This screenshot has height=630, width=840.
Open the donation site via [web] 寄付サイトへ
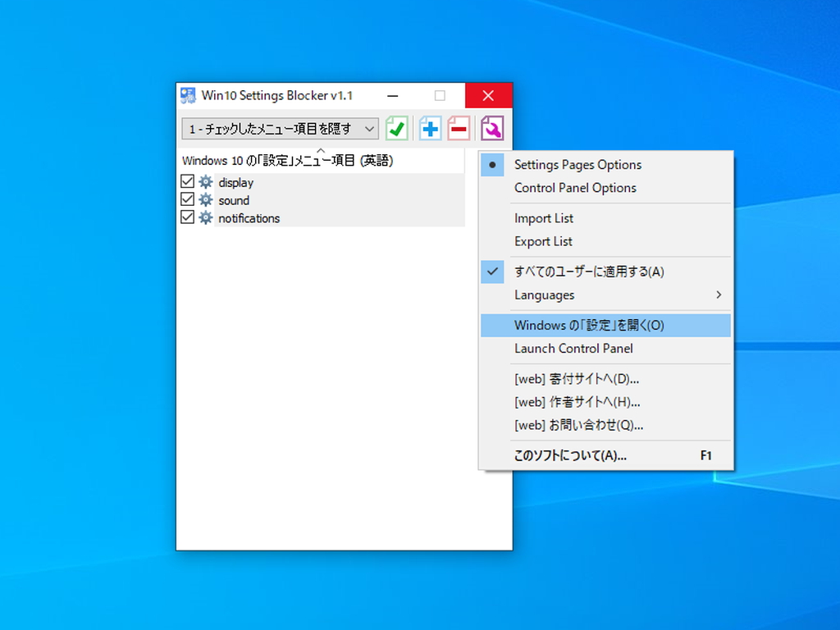pyautogui.click(x=577, y=378)
